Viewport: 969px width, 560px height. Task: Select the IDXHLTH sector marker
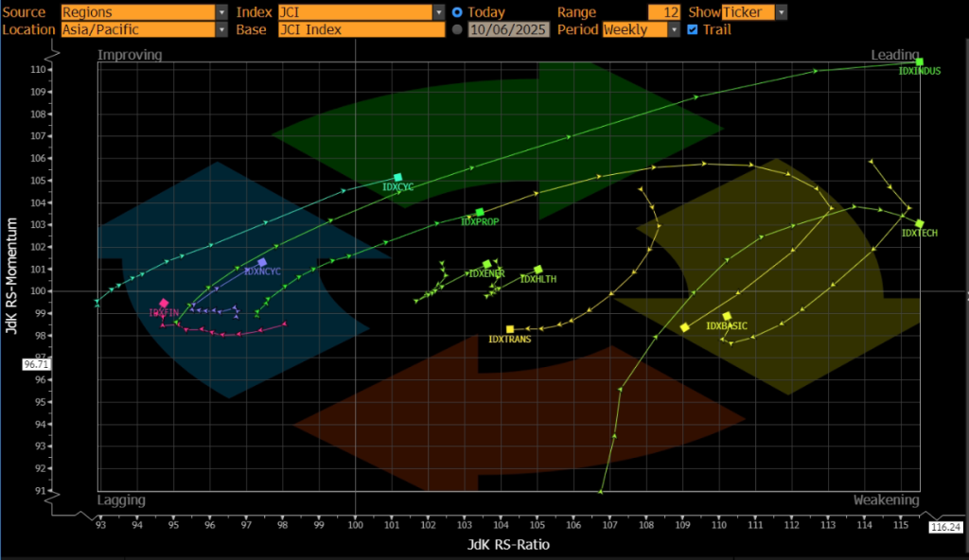click(538, 270)
